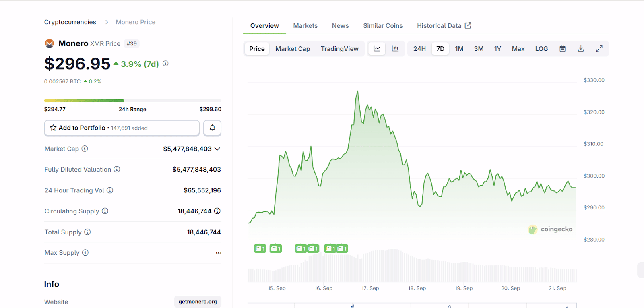Expand the Market Cap value chevron
This screenshot has width=644, height=308.
[x=217, y=149]
